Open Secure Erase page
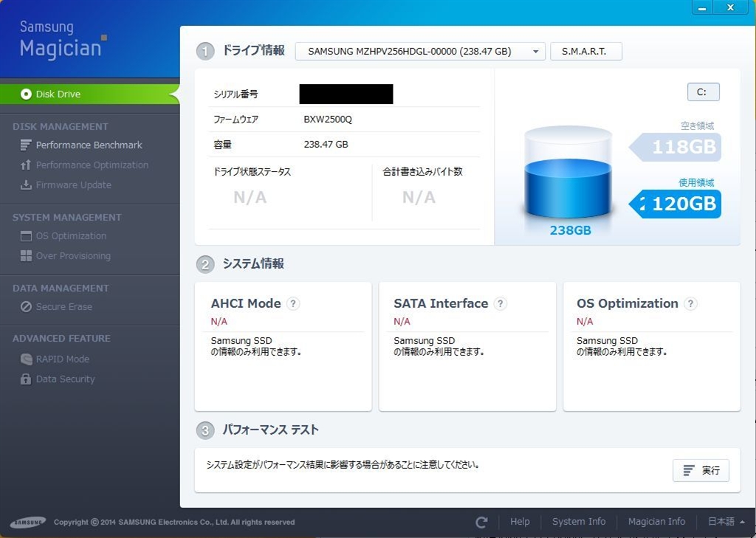Viewport: 756px width, 538px height. pyautogui.click(x=64, y=306)
